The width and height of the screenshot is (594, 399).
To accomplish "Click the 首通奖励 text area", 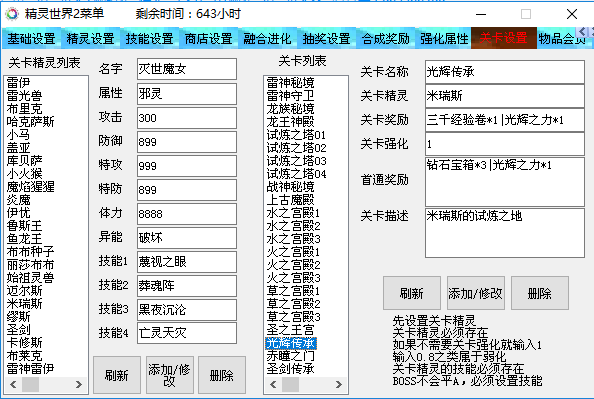I will point(505,182).
